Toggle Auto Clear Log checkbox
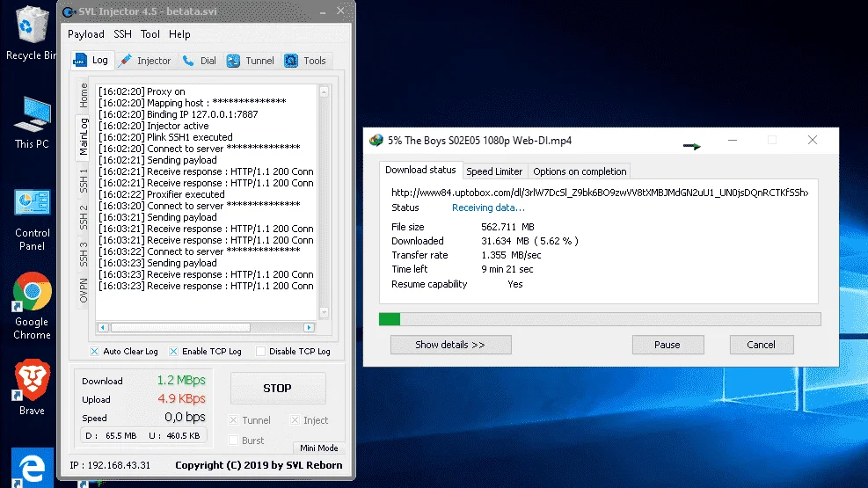868x488 pixels. click(95, 352)
